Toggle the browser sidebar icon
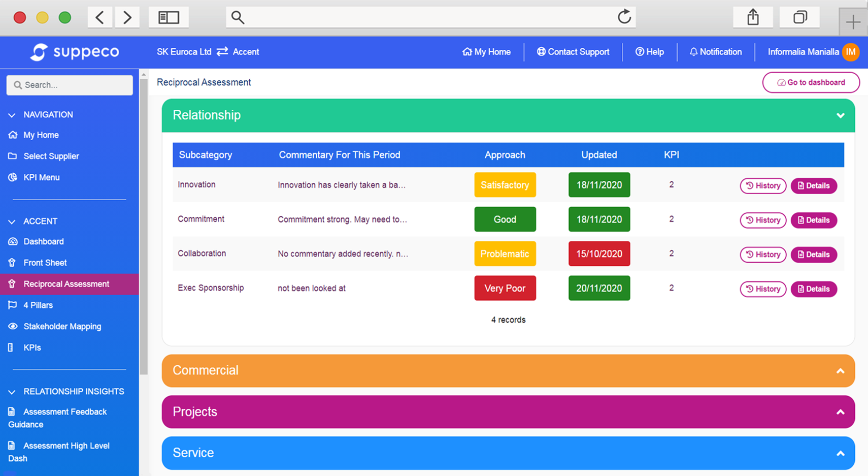868x476 pixels. [x=169, y=17]
